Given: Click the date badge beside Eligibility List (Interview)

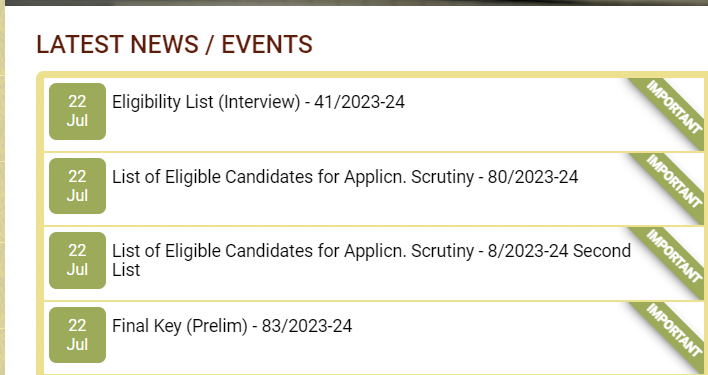Looking at the screenshot, I should 77,111.
